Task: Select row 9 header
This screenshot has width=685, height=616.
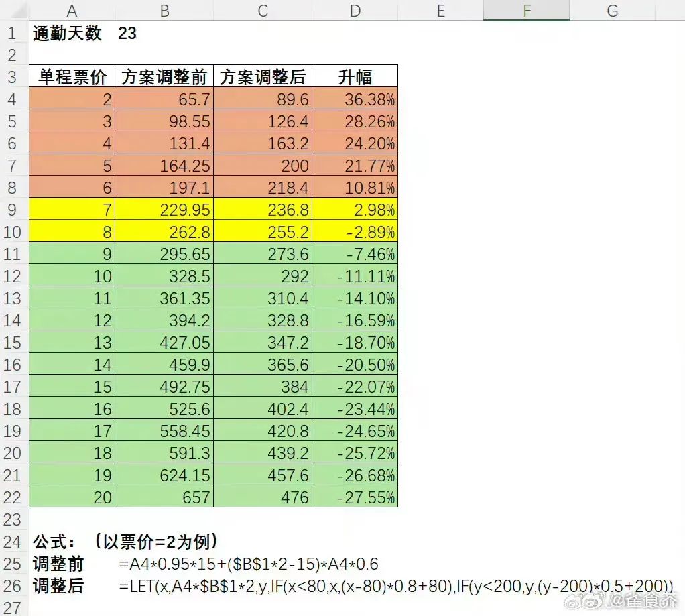Action: [x=15, y=210]
